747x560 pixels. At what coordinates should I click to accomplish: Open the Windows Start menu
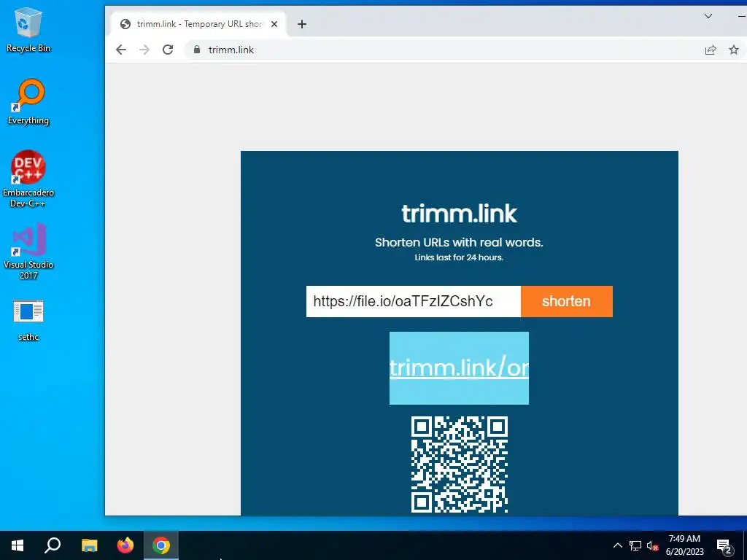(18, 545)
